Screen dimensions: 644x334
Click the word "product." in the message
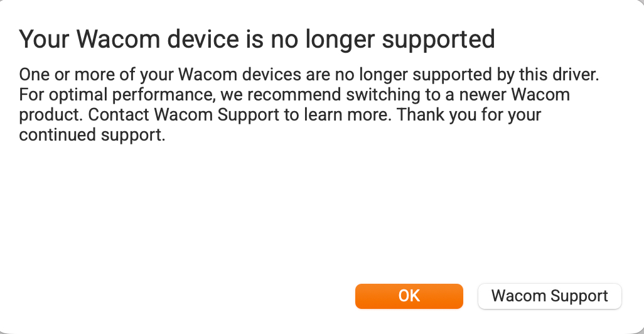tap(45, 116)
